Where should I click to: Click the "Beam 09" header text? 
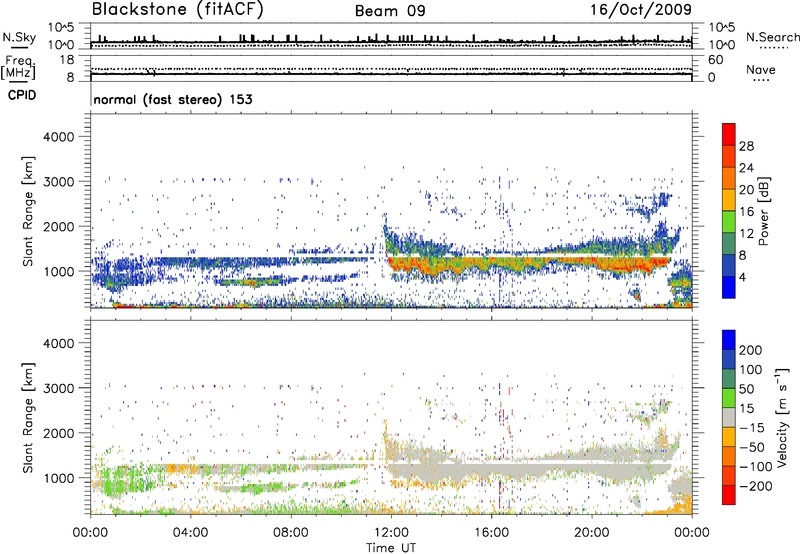coord(390,11)
